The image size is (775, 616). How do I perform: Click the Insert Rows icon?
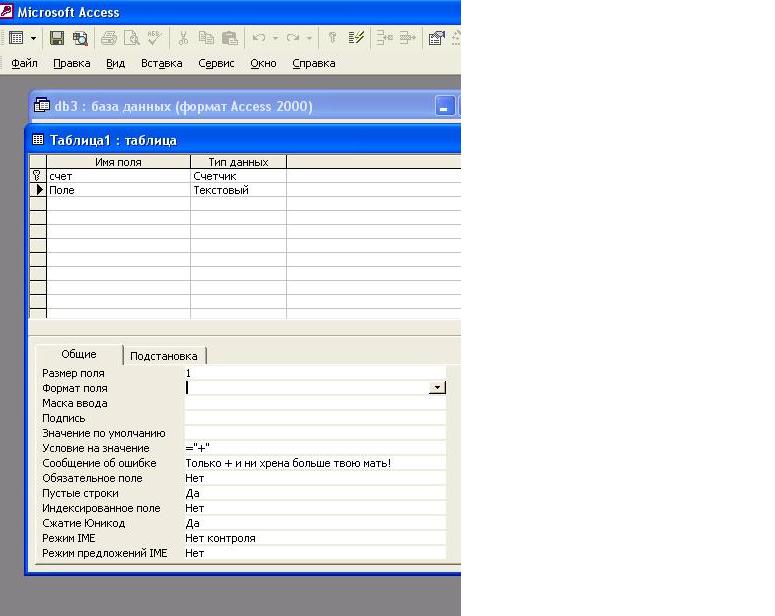coord(385,38)
